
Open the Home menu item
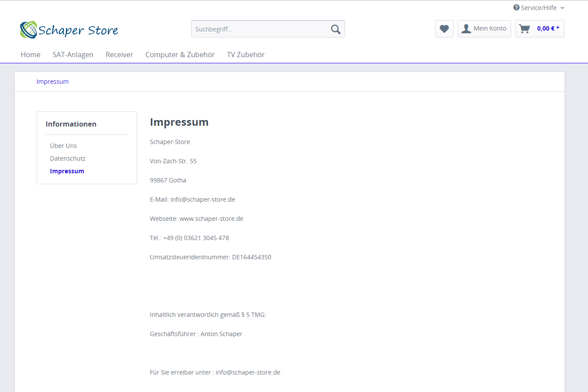tap(31, 55)
